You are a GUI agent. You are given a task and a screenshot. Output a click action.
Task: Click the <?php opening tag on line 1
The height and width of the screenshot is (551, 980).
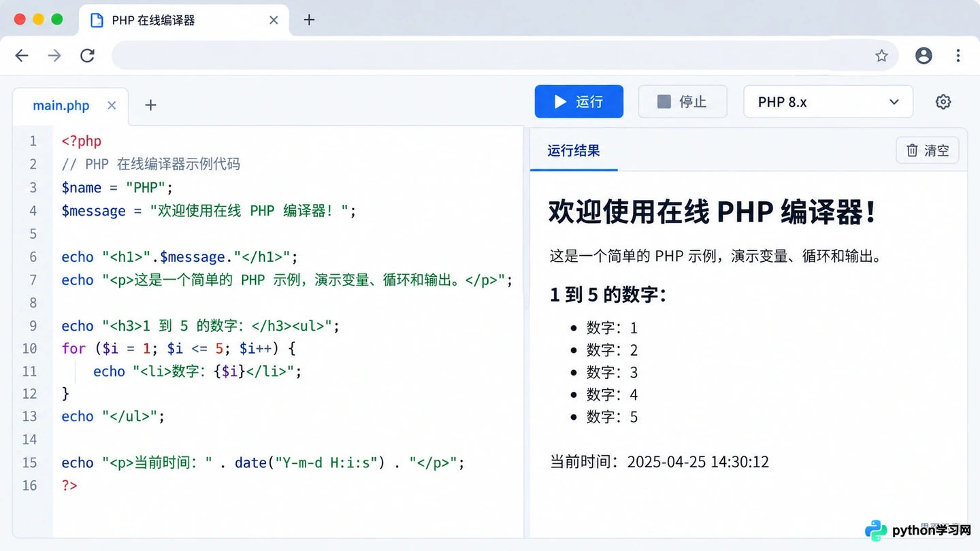click(x=81, y=141)
